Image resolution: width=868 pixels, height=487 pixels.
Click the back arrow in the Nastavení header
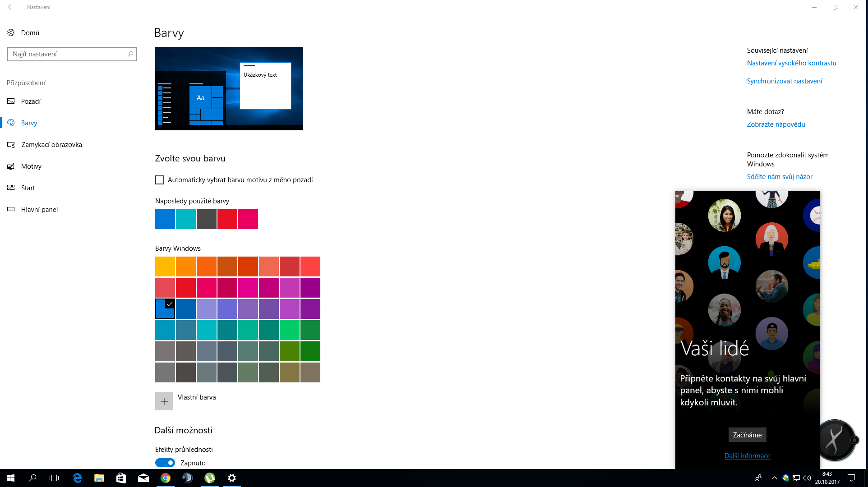click(11, 7)
